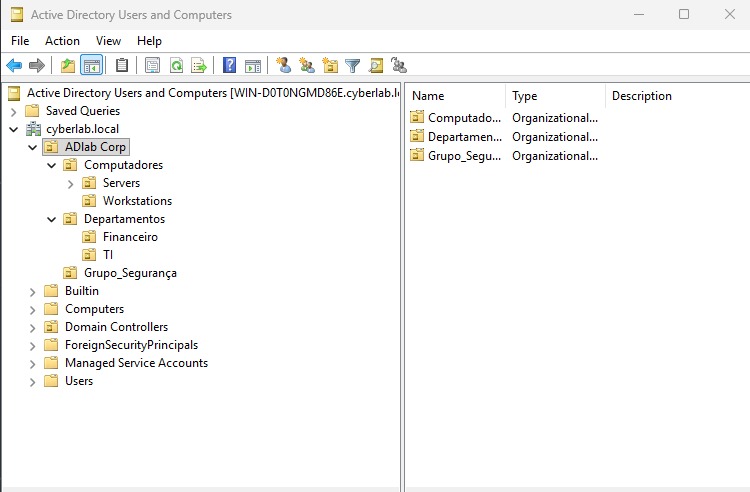
Task: Expand the Managed Service Accounts container
Action: point(32,364)
